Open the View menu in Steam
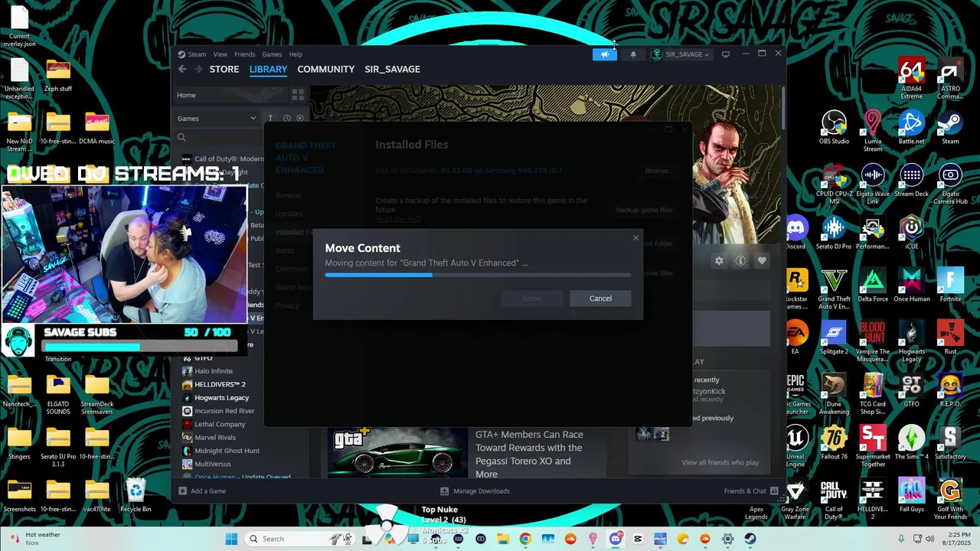 (220, 54)
